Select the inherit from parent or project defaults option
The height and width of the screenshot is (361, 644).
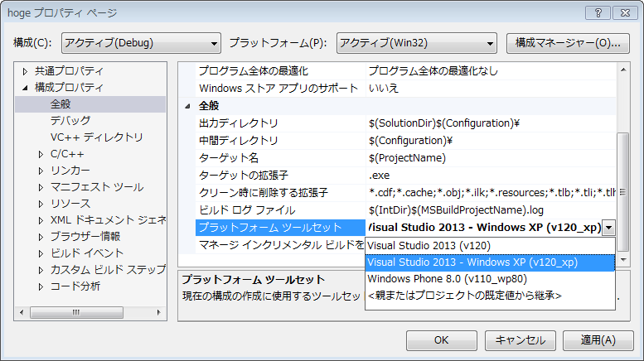pyautogui.click(x=464, y=295)
